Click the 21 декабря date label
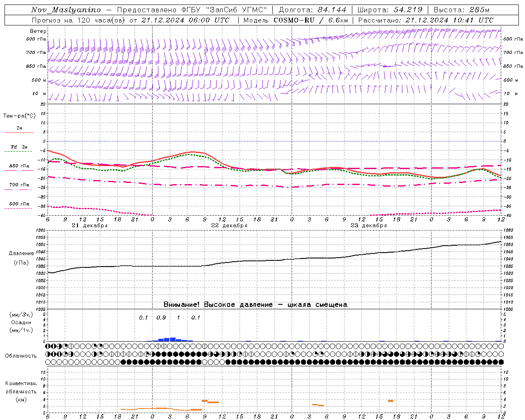This screenshot has width=525, height=420. (x=90, y=226)
